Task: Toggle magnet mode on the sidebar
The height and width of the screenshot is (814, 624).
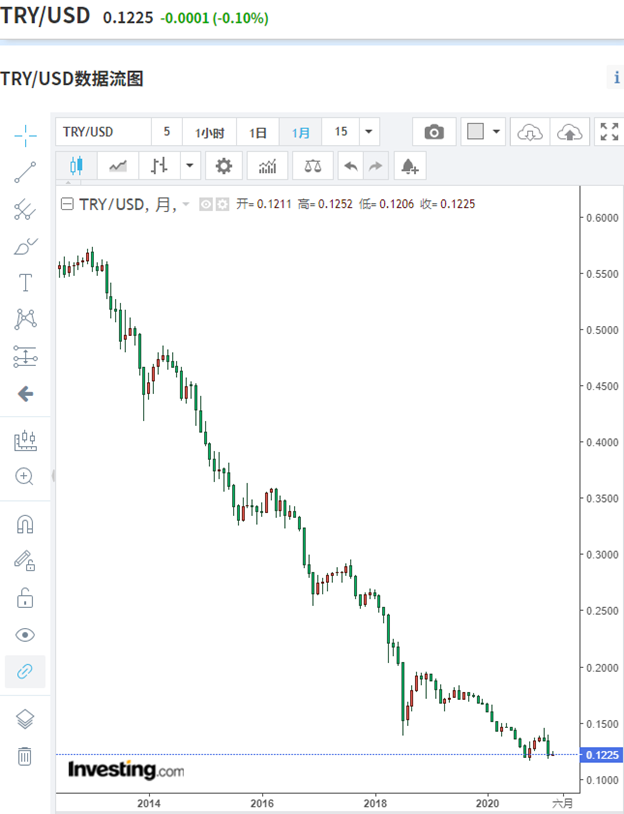Action: coord(25,524)
